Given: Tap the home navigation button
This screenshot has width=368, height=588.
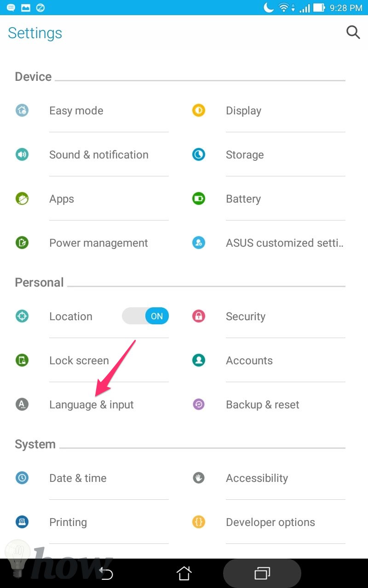Looking at the screenshot, I should point(184,573).
